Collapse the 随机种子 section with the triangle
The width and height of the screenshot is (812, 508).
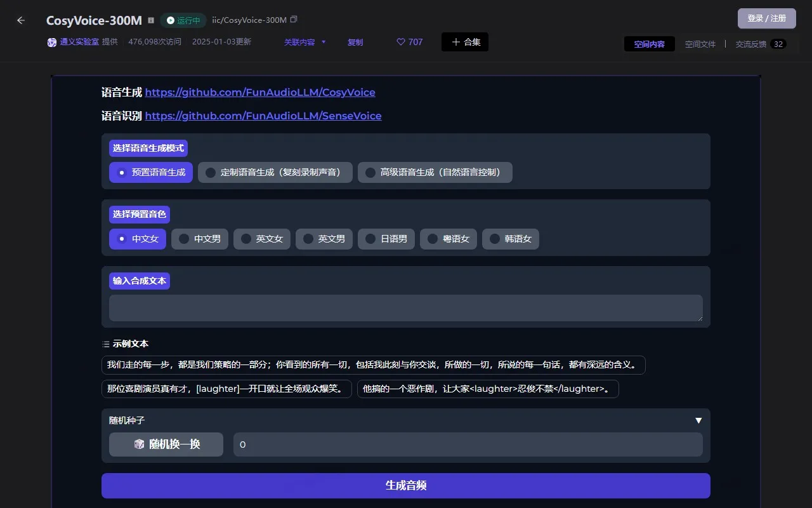698,420
